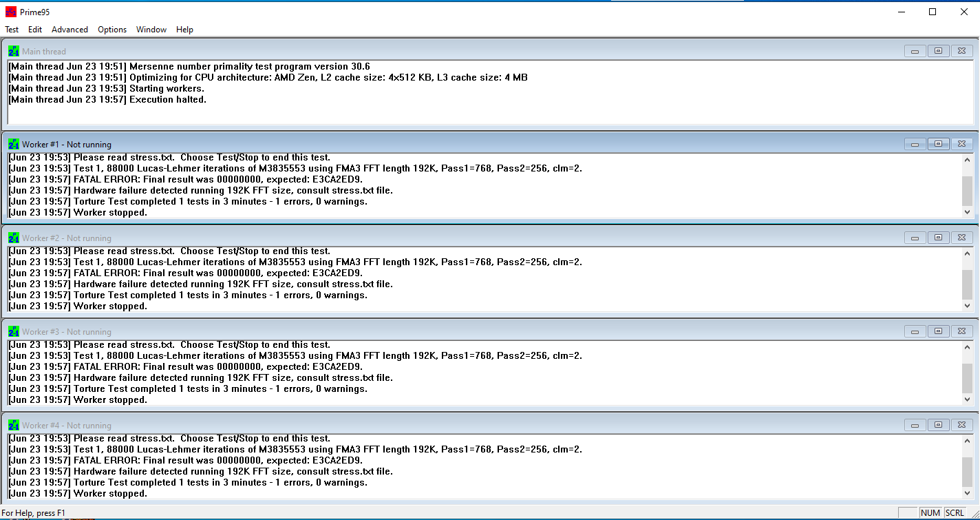
Task: Open the Options menu
Action: (112, 30)
